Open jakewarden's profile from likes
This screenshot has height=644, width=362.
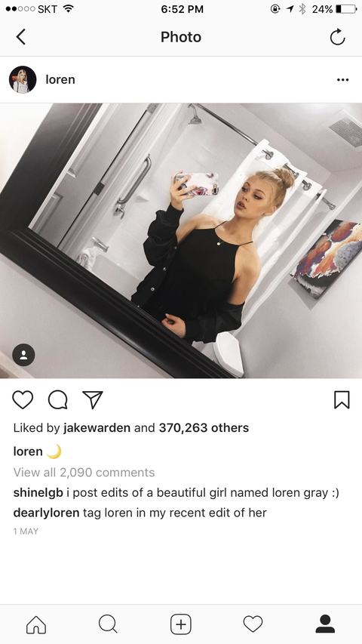(97, 428)
